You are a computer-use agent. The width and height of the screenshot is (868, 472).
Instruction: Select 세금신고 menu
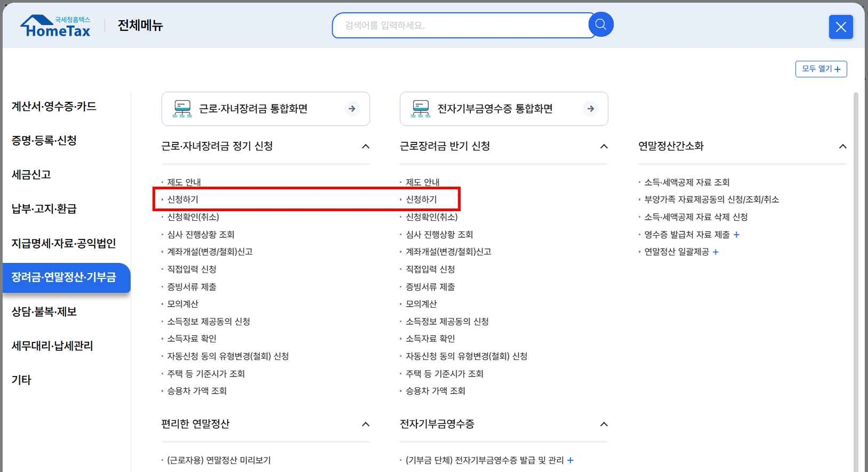tap(31, 174)
